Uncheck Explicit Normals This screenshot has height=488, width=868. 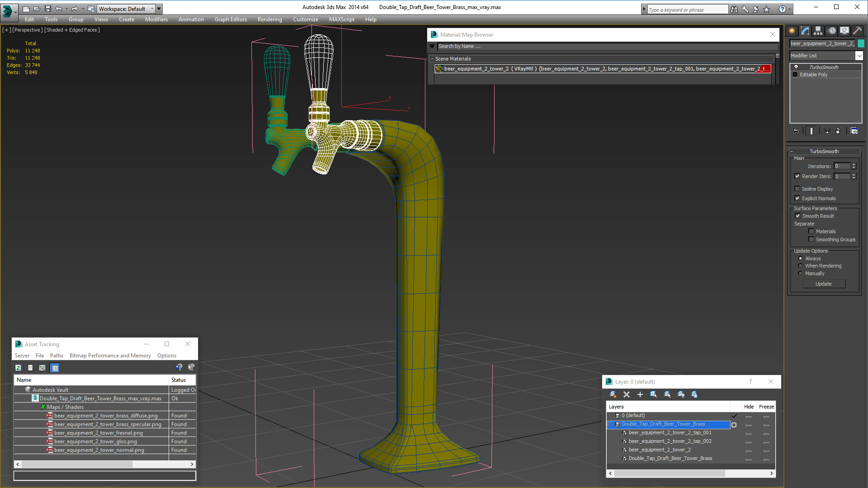coord(797,198)
